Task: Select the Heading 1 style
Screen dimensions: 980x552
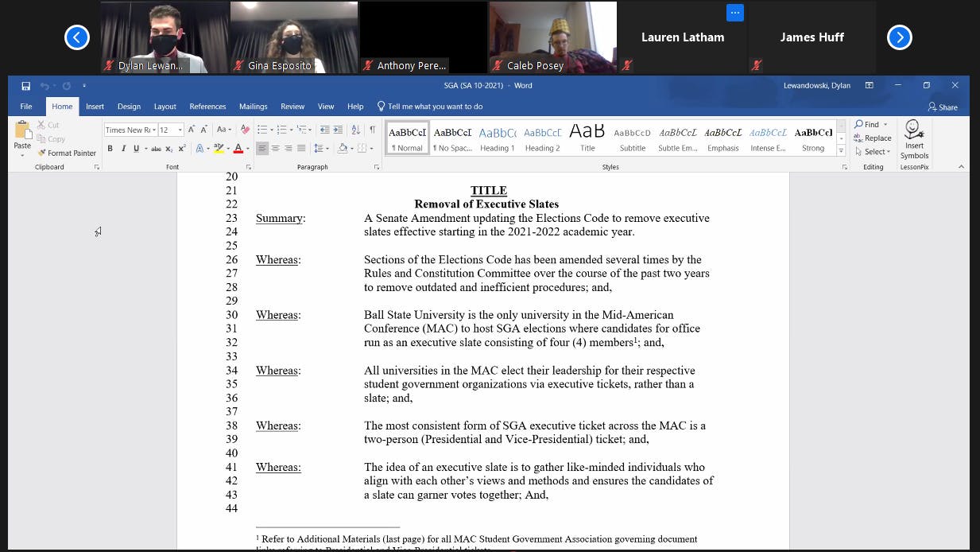Action: point(497,137)
